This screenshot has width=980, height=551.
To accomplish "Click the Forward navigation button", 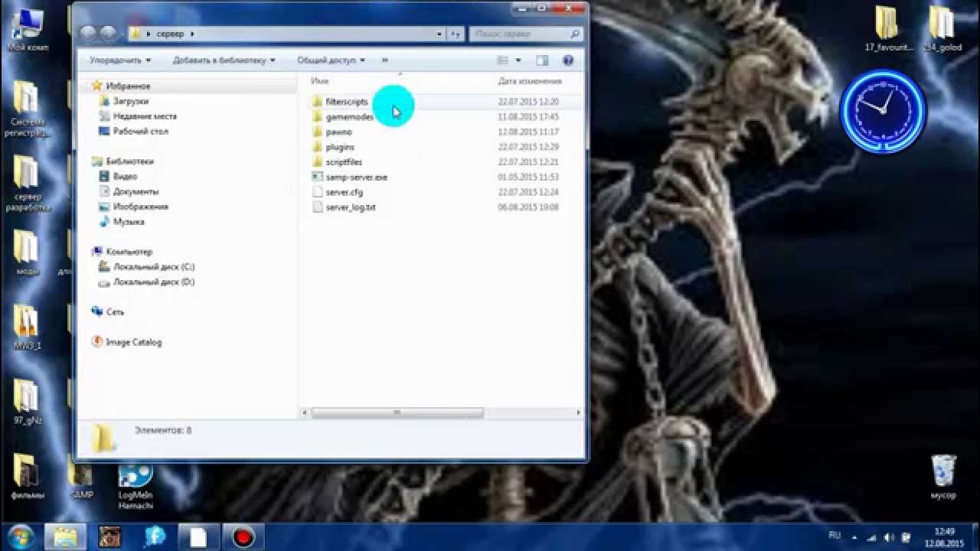I will (108, 34).
